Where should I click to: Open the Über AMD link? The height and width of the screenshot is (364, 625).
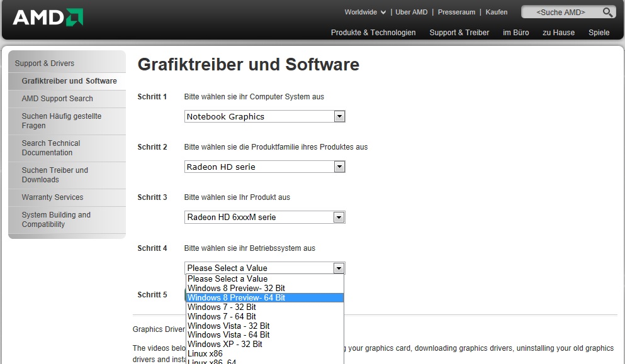412,13
